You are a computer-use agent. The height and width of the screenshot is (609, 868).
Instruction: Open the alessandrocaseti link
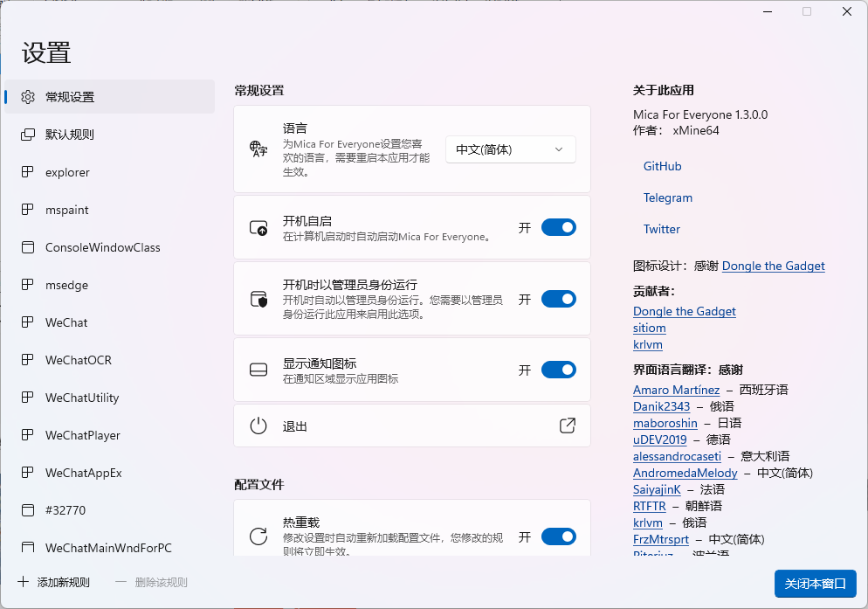[x=677, y=457]
